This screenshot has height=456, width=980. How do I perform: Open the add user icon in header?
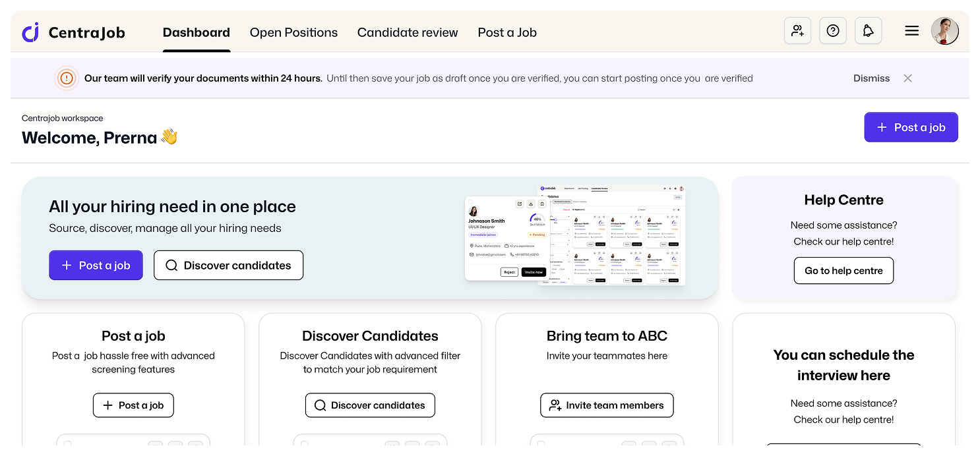pyautogui.click(x=797, y=31)
